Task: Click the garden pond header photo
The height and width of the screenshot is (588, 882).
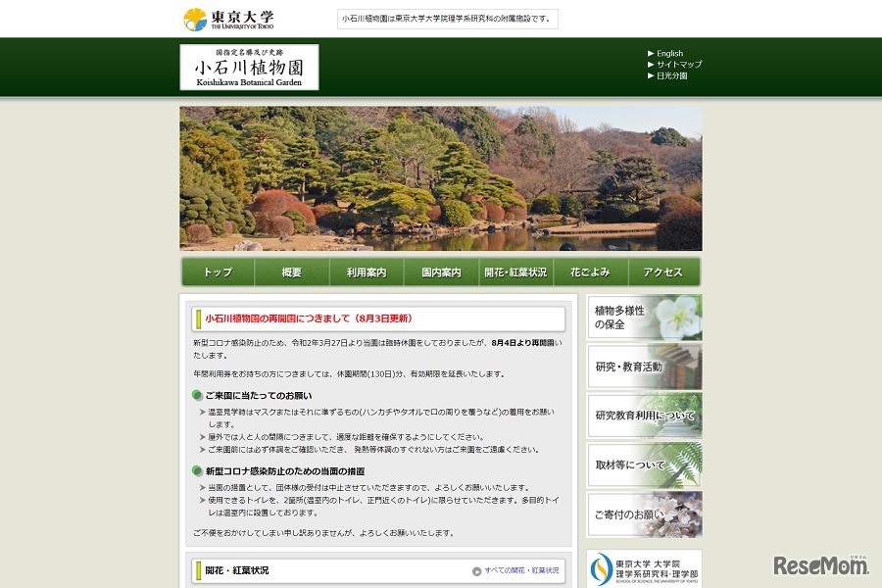Action: click(x=440, y=178)
